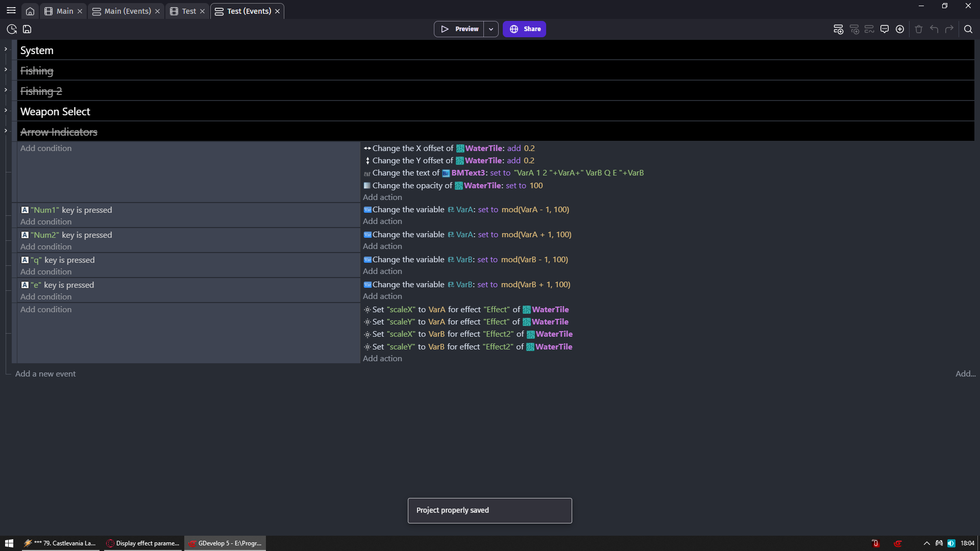Open the volume icon in the system tray
Image resolution: width=980 pixels, height=551 pixels.
[952, 543]
